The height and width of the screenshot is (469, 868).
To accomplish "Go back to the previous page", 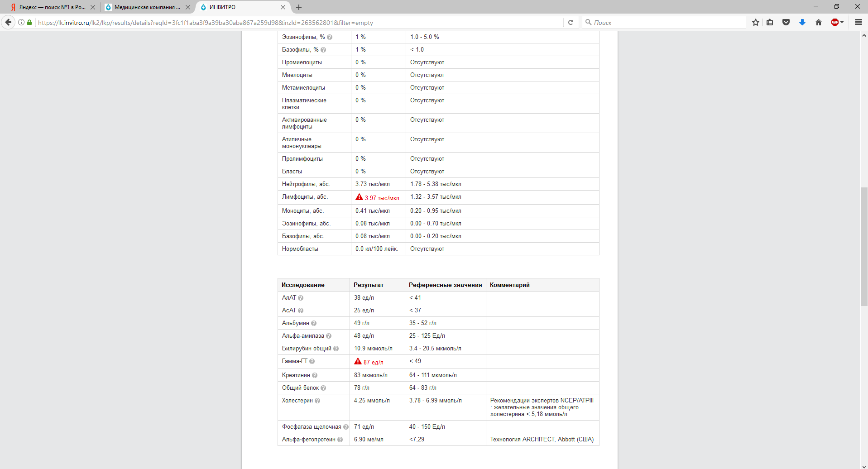I will [x=8, y=22].
